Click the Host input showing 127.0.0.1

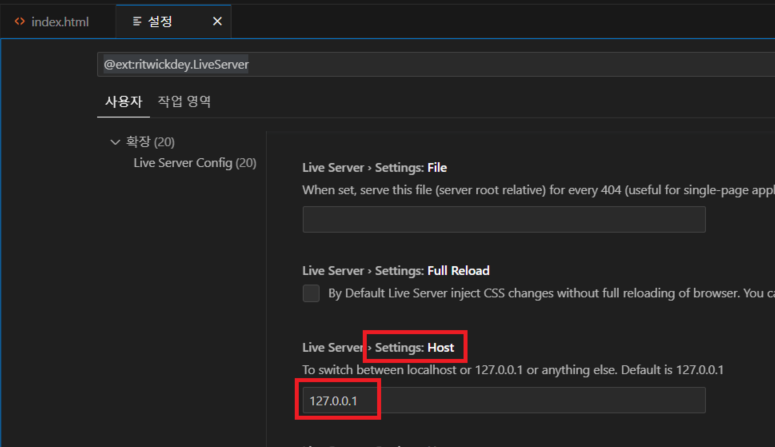tap(504, 401)
